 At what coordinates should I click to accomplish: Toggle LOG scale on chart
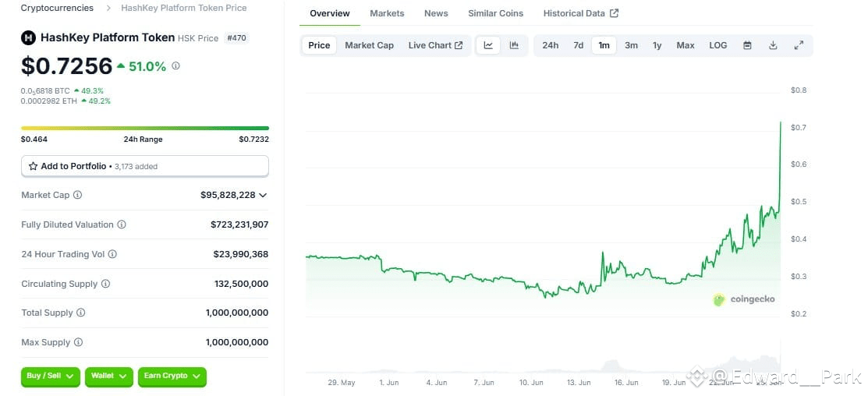click(x=718, y=45)
